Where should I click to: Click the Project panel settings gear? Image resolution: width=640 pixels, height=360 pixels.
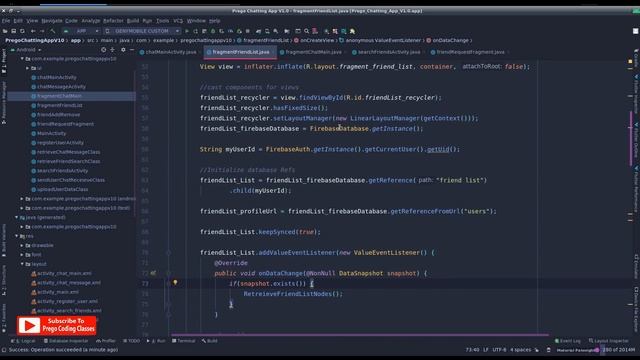pos(123,50)
